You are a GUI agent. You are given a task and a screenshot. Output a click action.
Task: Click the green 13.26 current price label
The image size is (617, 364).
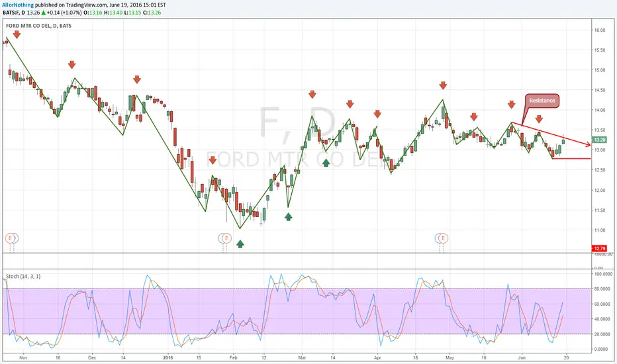tap(600, 140)
